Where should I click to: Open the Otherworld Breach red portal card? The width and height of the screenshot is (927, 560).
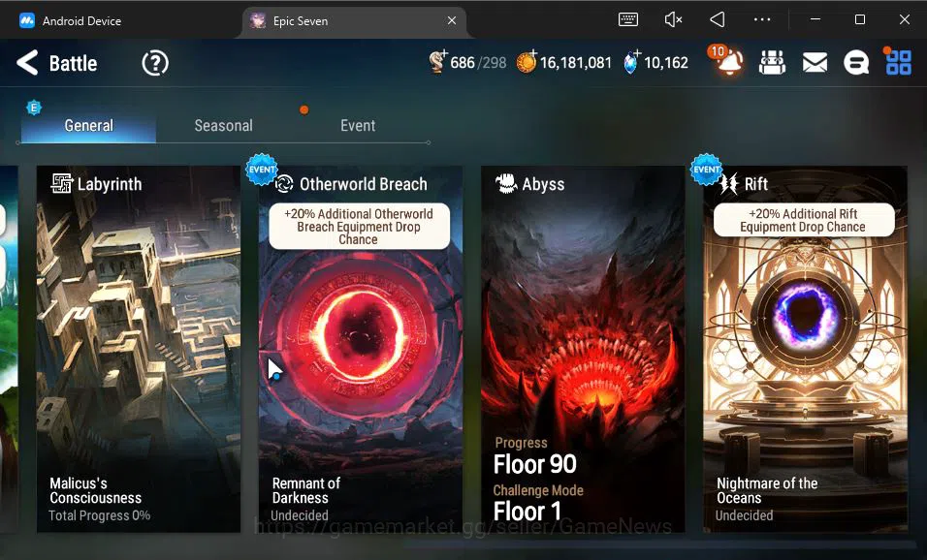coord(361,349)
